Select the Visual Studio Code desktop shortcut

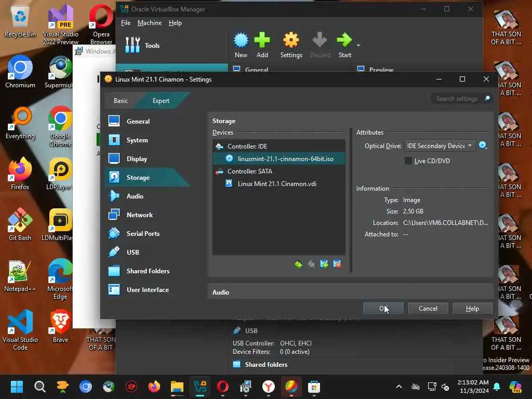[x=20, y=330]
